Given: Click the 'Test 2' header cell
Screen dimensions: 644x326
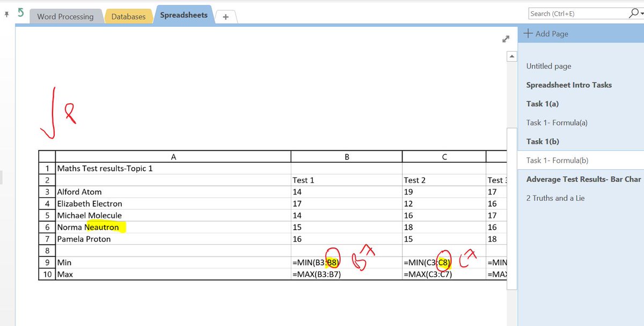Looking at the screenshot, I should click(x=444, y=180).
